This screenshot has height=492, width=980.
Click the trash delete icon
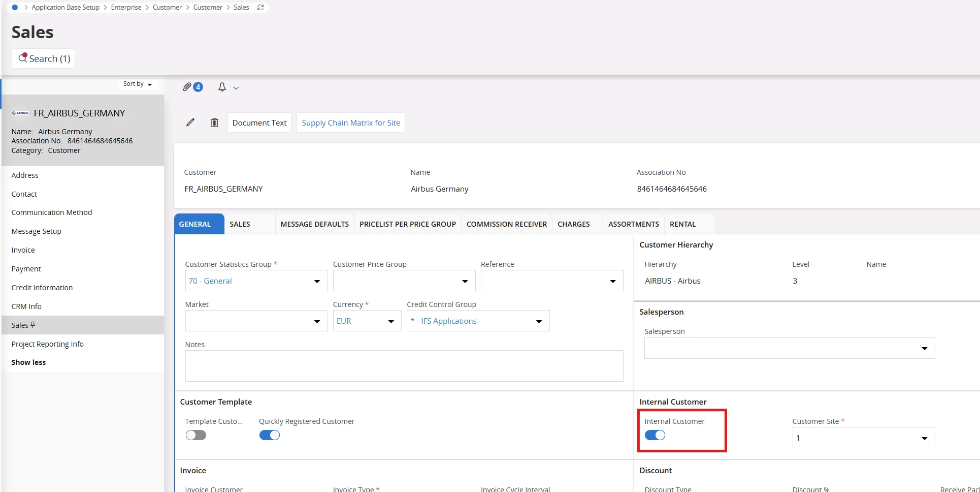(x=214, y=122)
